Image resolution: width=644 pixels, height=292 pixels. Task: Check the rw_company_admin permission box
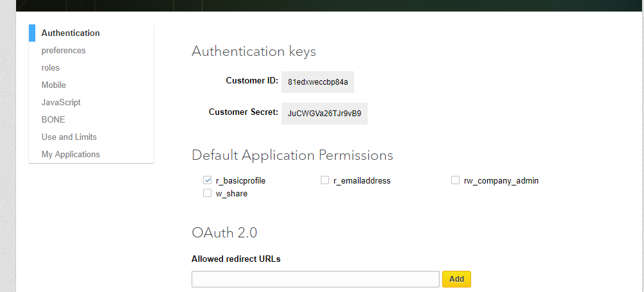455,180
